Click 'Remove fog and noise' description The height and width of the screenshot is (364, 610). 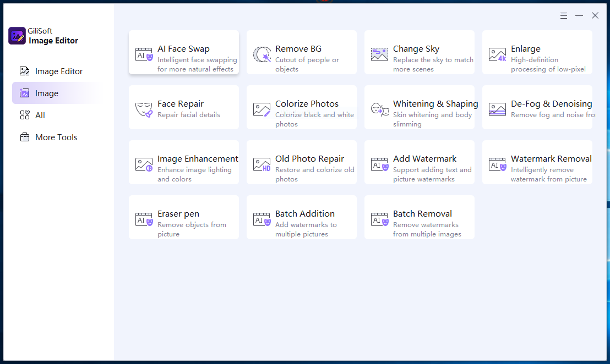pyautogui.click(x=552, y=115)
